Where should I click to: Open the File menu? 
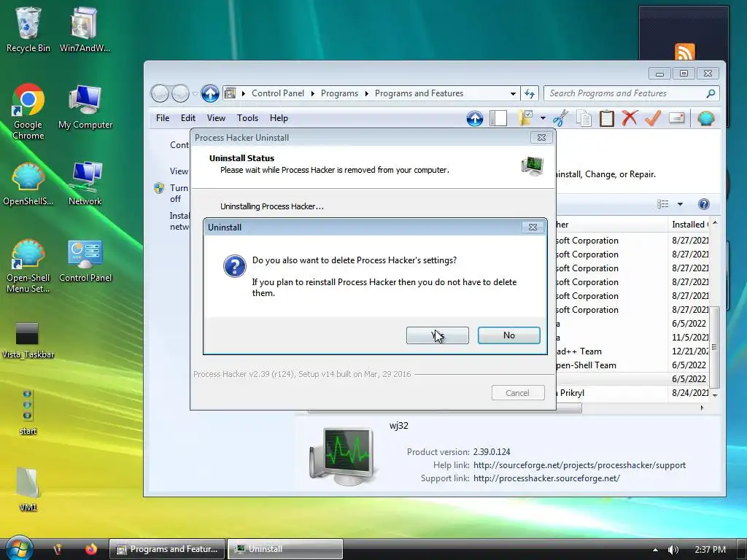(163, 118)
